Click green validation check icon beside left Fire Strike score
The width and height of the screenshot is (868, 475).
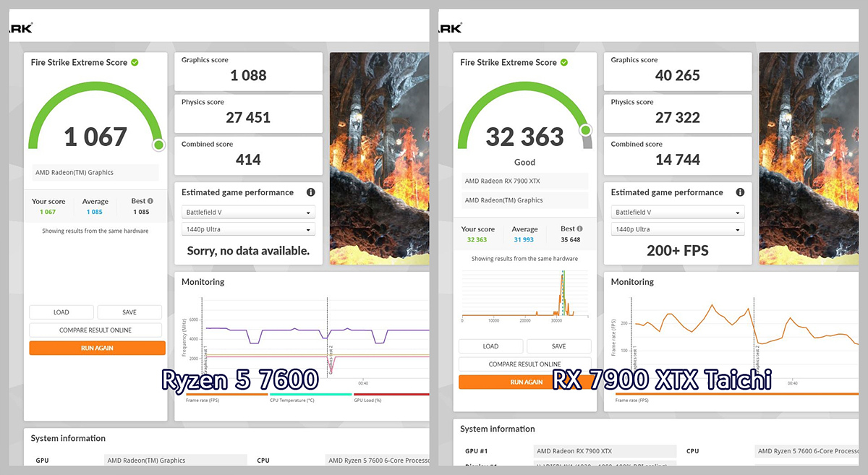[x=135, y=62]
